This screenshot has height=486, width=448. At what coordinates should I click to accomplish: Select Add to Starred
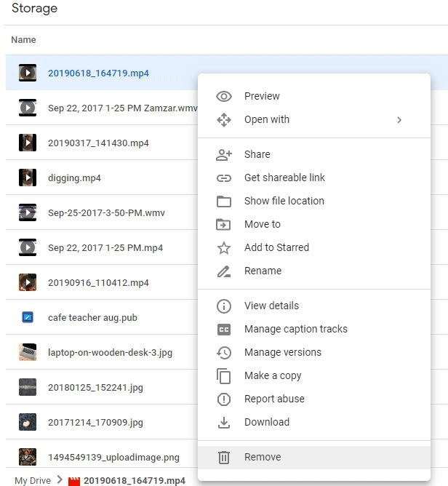(314, 247)
